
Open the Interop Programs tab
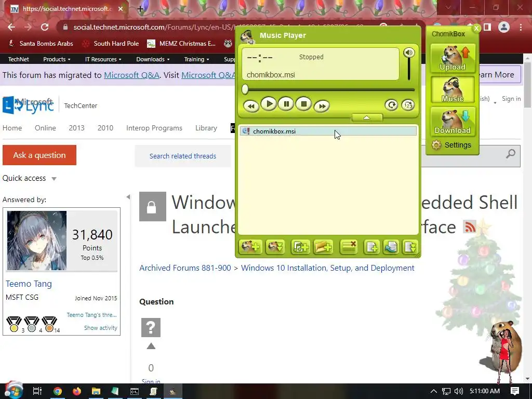point(154,128)
